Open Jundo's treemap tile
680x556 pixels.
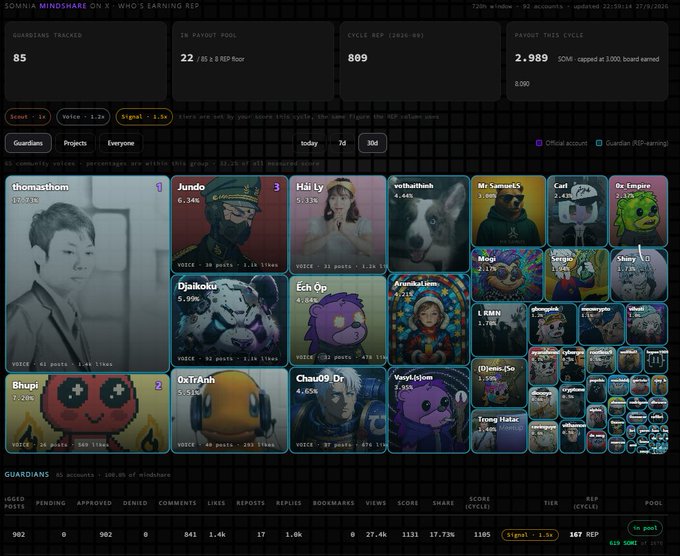pyautogui.click(x=229, y=224)
